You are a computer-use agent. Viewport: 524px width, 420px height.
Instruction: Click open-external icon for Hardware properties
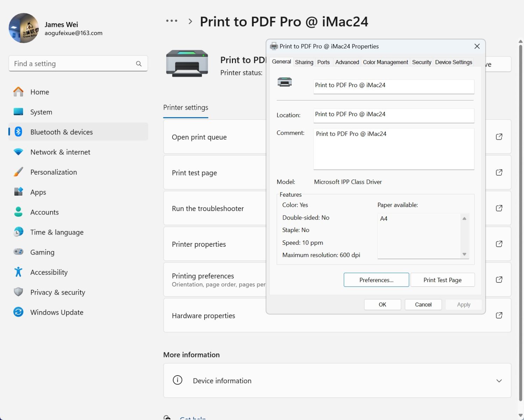(x=499, y=315)
